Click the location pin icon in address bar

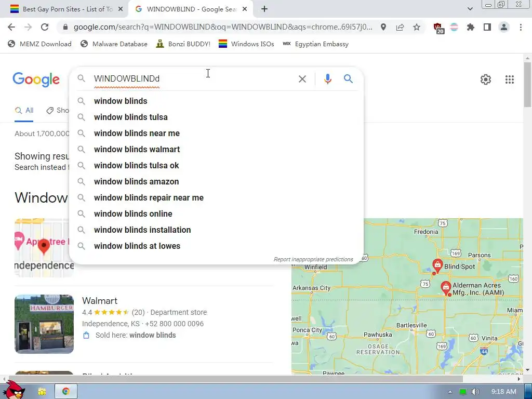click(383, 27)
